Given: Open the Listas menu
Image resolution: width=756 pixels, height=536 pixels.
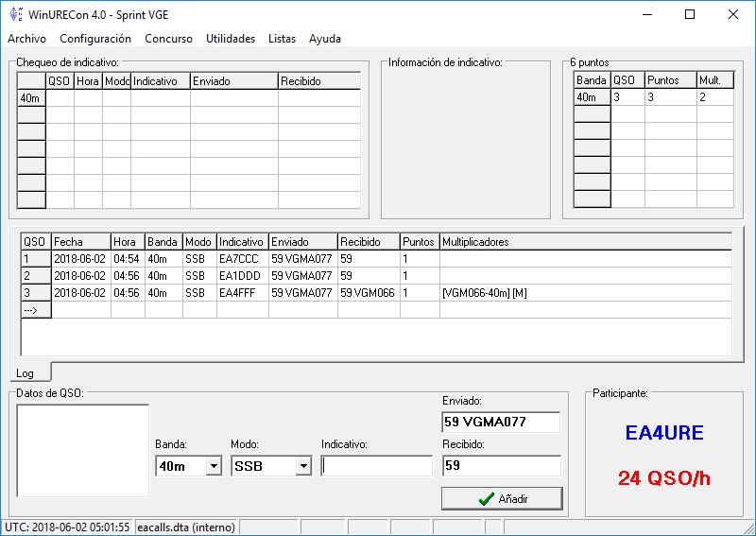Looking at the screenshot, I should 282,39.
